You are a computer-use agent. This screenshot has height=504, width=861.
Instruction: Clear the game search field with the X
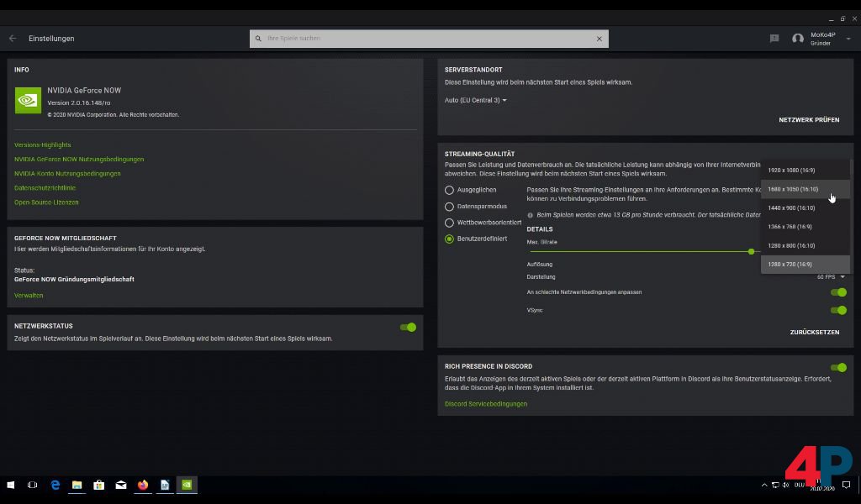tap(600, 38)
